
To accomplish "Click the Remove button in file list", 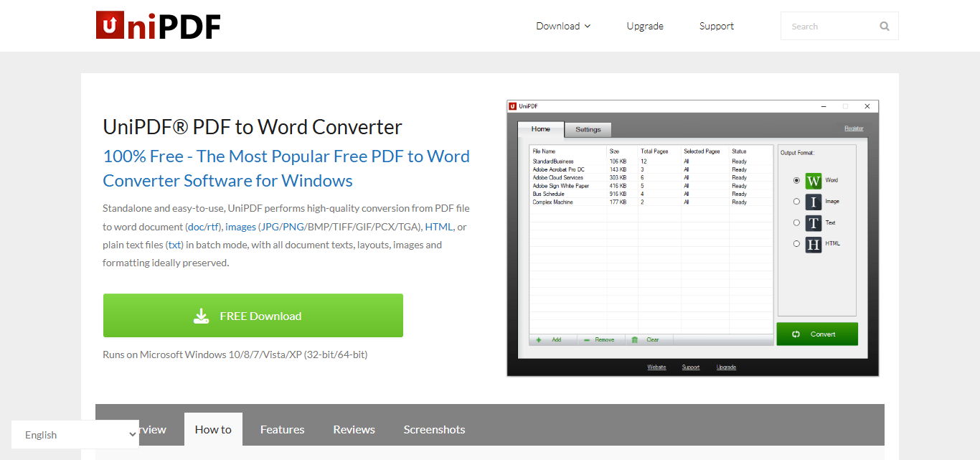I will point(600,340).
